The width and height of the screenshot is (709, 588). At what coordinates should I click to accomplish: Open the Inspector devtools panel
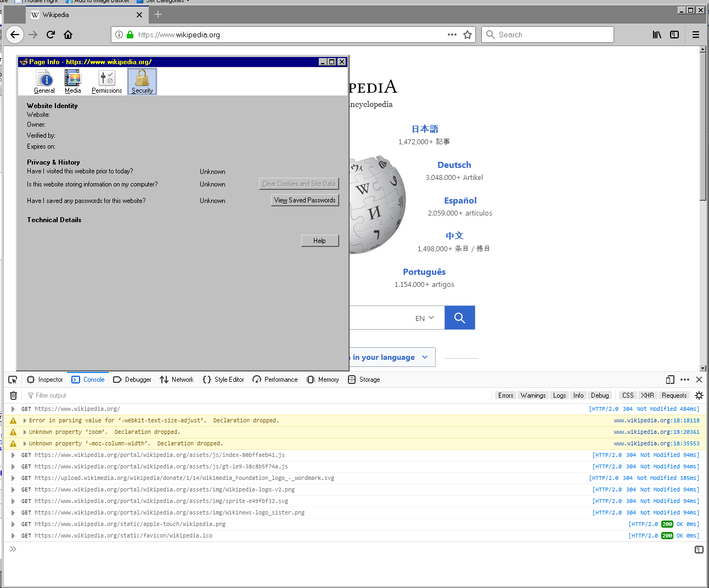(x=45, y=380)
